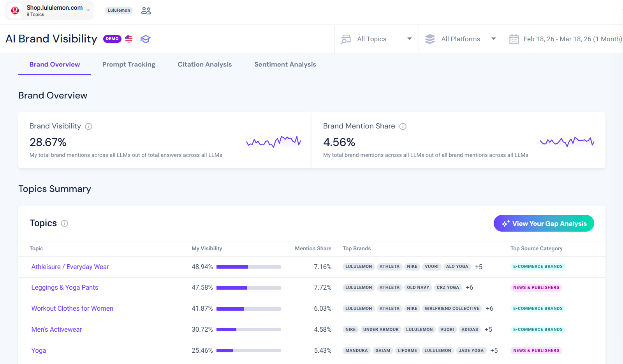
Task: Click the ALO YOGA brand chip
Action: coord(457,267)
